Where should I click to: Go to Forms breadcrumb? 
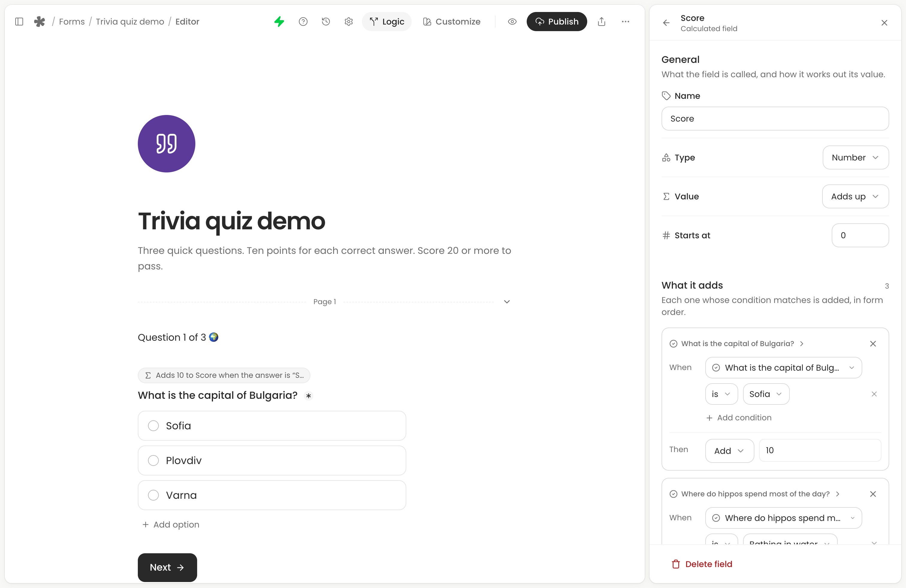click(x=72, y=22)
